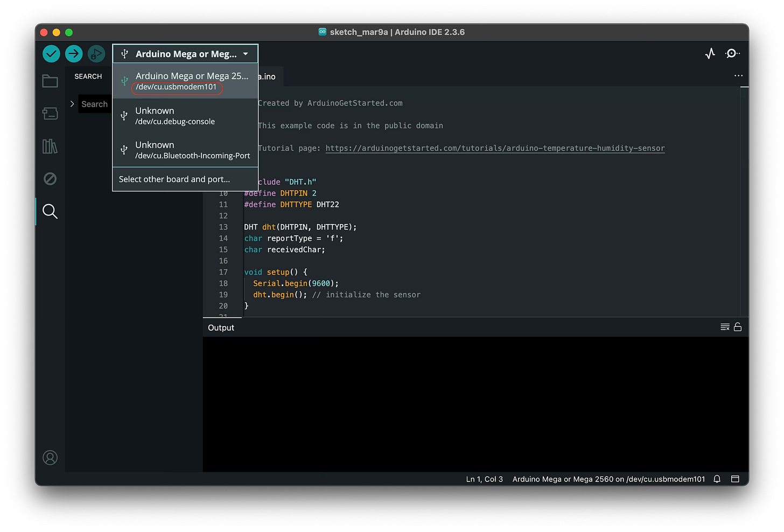The width and height of the screenshot is (784, 532).
Task: Toggle the Output autoscroll lock
Action: tap(737, 326)
